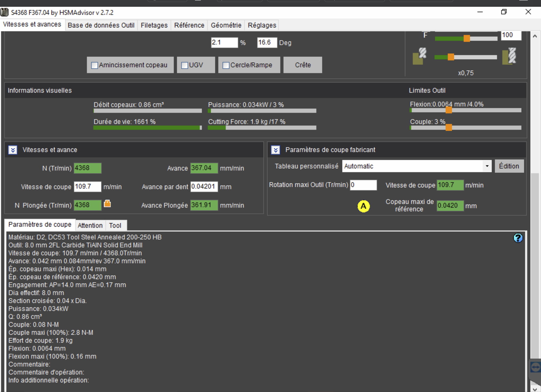Click the yellow circled A icon
This screenshot has height=392, width=541.
[363, 206]
